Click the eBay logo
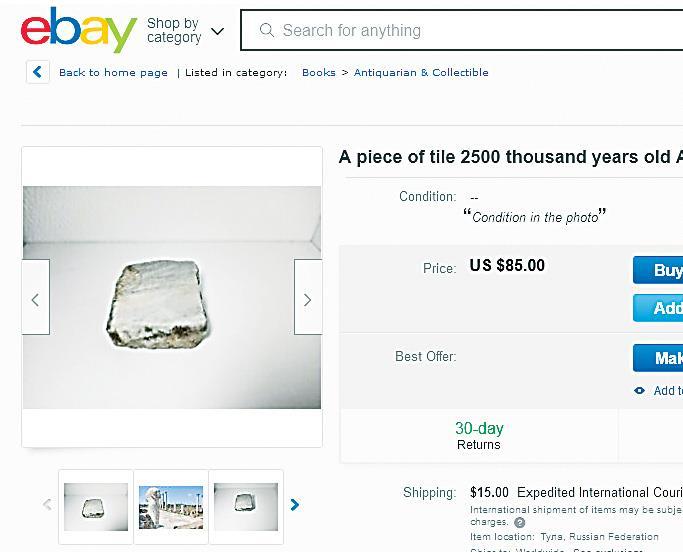Screen dimensions: 683x552 78,30
